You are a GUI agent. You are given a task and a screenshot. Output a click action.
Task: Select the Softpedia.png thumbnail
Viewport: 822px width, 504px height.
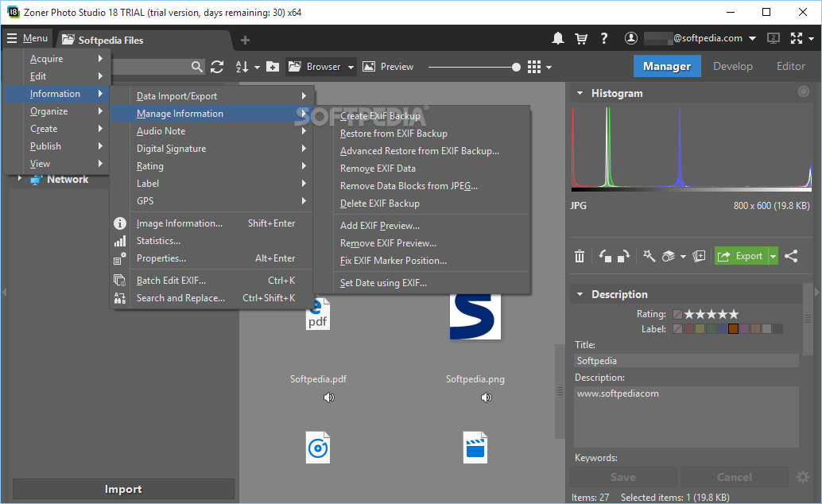click(x=475, y=316)
